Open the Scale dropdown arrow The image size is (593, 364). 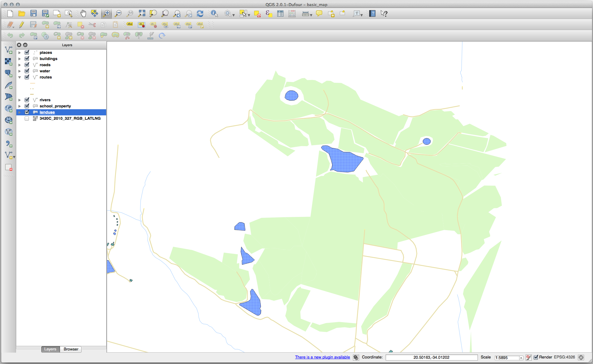point(521,358)
